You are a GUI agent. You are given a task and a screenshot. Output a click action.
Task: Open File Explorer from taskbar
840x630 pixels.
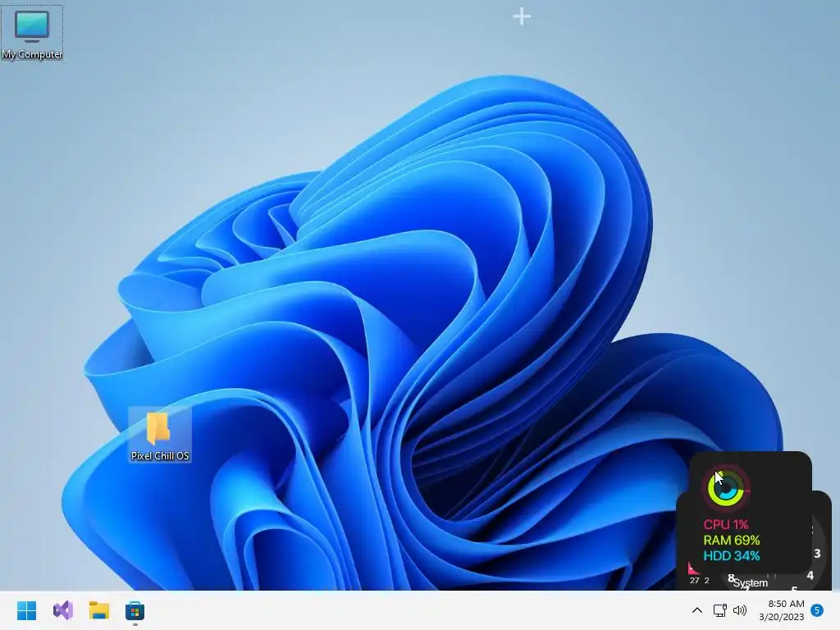click(x=99, y=610)
